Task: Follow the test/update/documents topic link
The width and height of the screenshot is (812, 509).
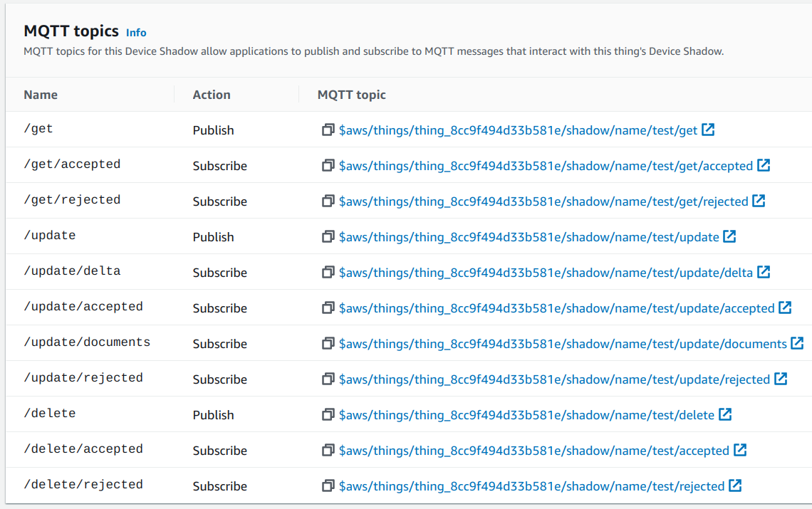Action: (x=563, y=344)
